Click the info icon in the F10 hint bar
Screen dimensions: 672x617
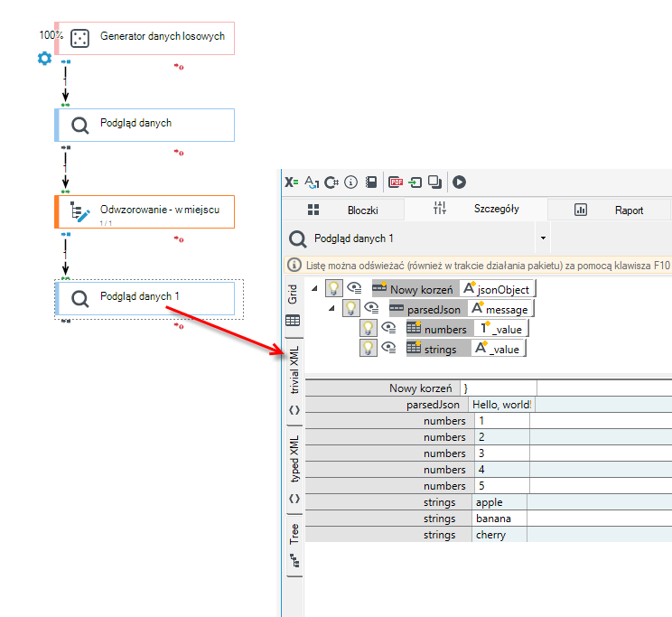294,265
